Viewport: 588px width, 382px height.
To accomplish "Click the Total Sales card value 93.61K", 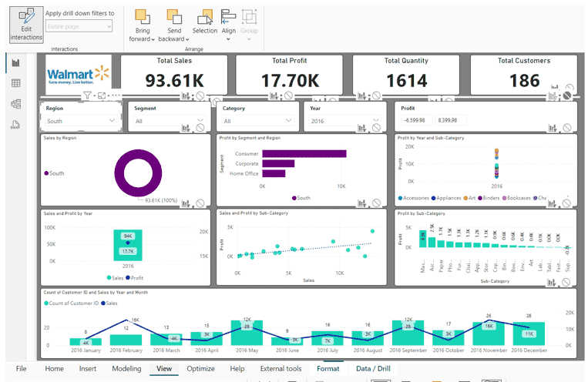I will tap(175, 81).
